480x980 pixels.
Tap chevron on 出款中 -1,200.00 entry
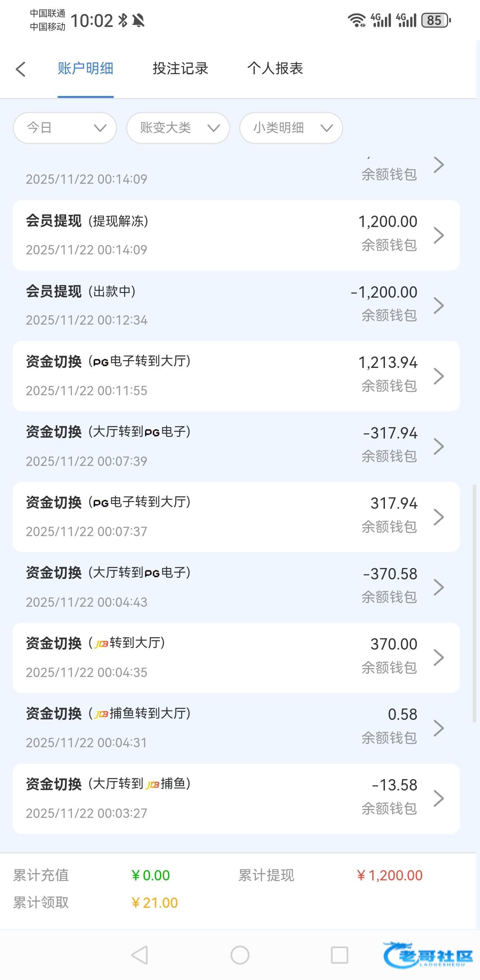(x=438, y=305)
